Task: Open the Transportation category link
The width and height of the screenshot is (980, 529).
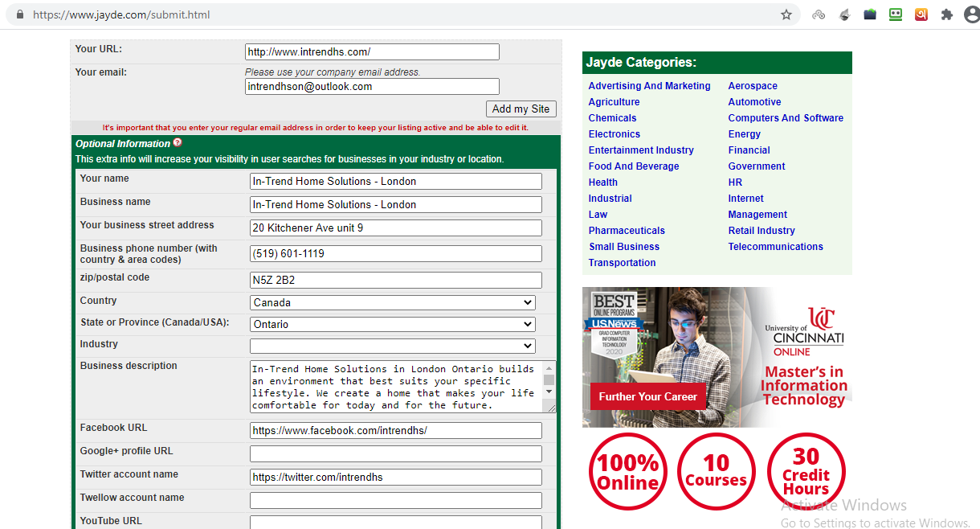Action: 622,263
